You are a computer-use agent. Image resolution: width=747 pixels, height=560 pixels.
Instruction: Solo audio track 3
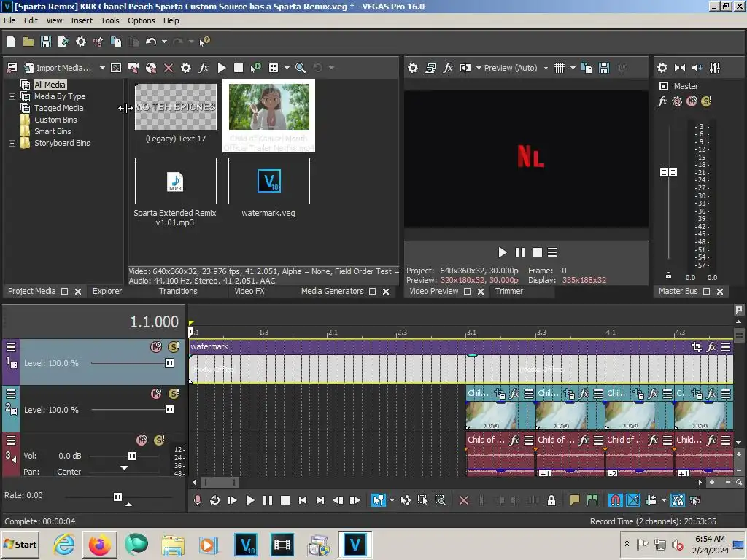[159, 440]
